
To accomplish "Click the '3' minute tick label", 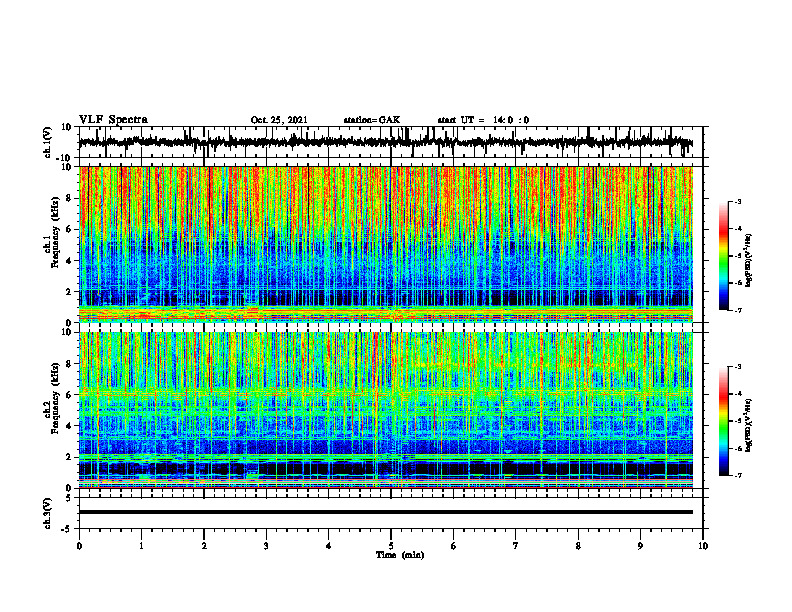I will (x=266, y=546).
